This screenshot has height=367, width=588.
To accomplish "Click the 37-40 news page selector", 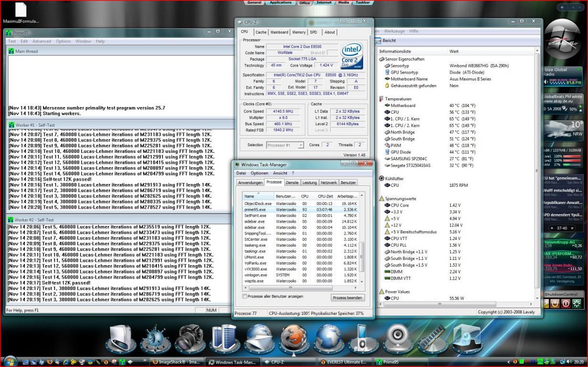I will (x=562, y=228).
